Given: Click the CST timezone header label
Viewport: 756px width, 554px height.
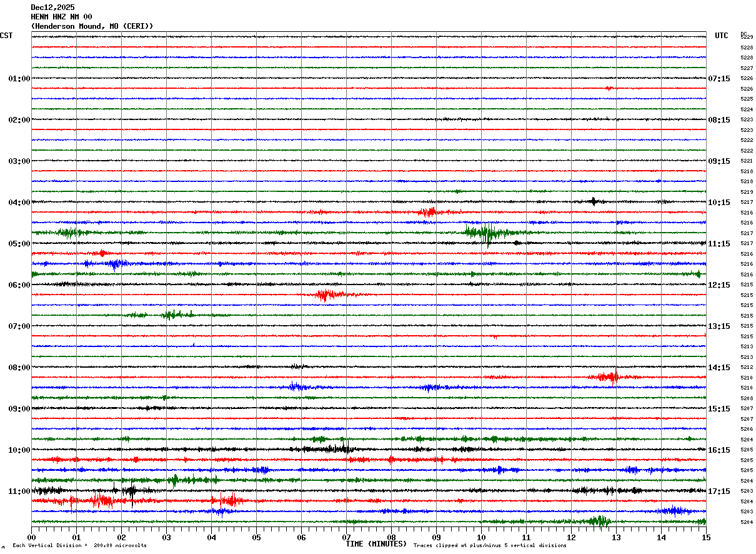Looking at the screenshot, I should 6,36.
